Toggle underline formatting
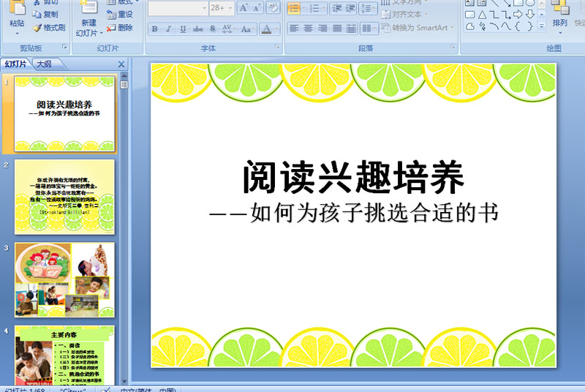The height and width of the screenshot is (392, 585). (183, 29)
